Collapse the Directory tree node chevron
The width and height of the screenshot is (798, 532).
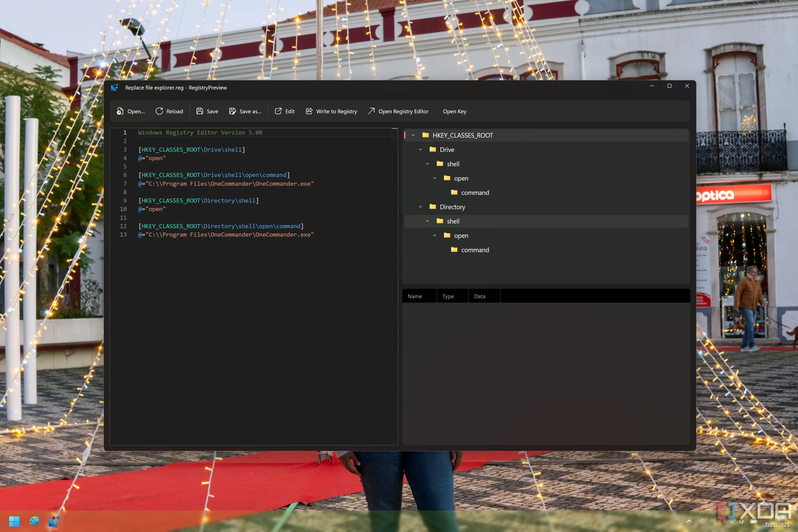420,207
